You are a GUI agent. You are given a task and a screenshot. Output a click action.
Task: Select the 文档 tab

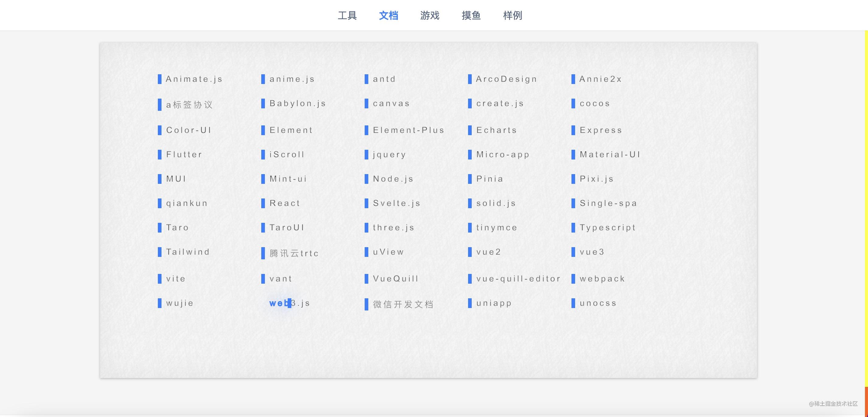(x=388, y=16)
